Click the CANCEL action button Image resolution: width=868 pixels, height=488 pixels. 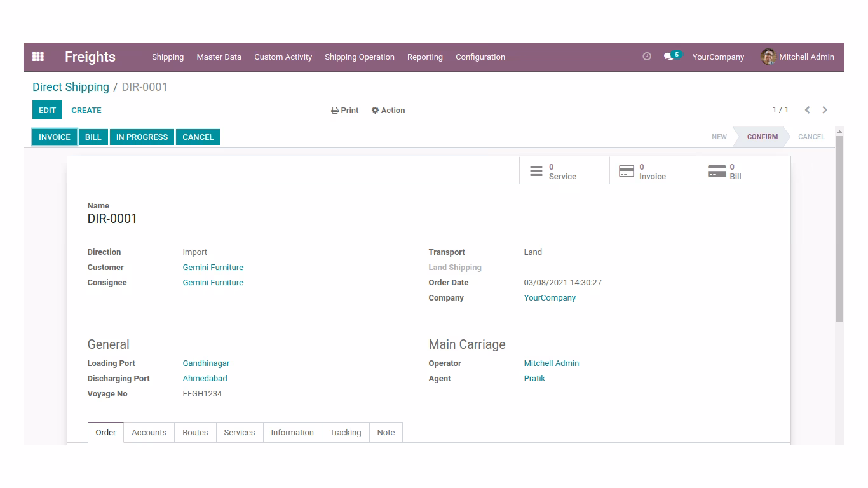pyautogui.click(x=198, y=137)
